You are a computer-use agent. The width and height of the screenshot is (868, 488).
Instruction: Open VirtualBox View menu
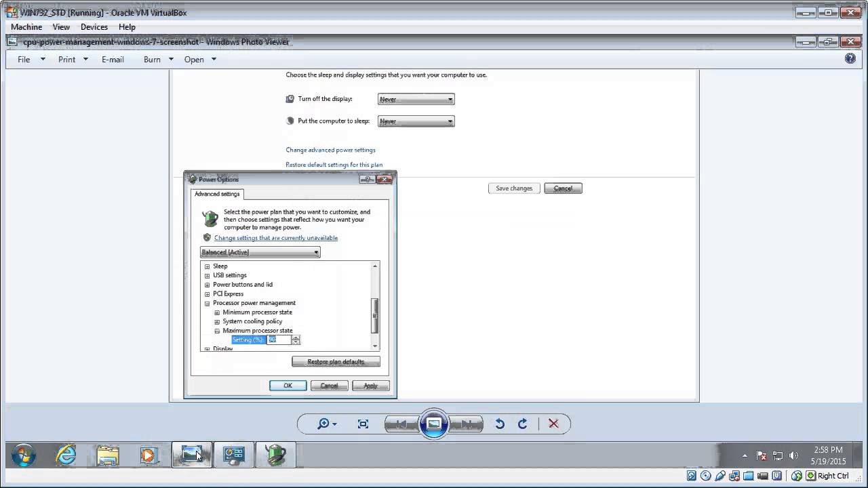pos(61,27)
